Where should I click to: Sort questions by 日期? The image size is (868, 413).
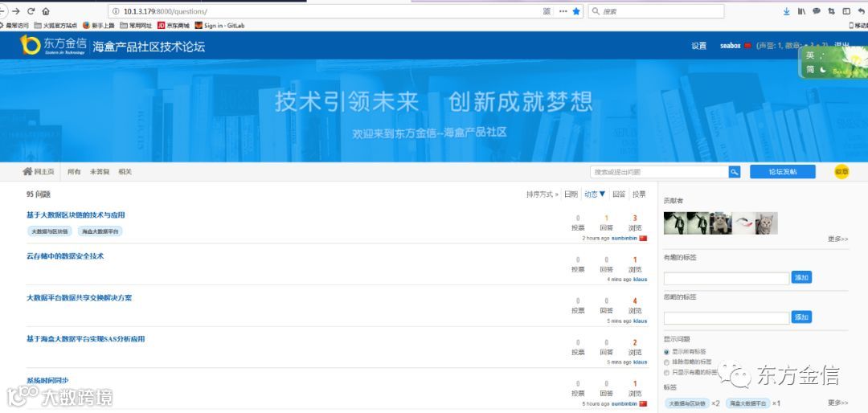(x=571, y=194)
